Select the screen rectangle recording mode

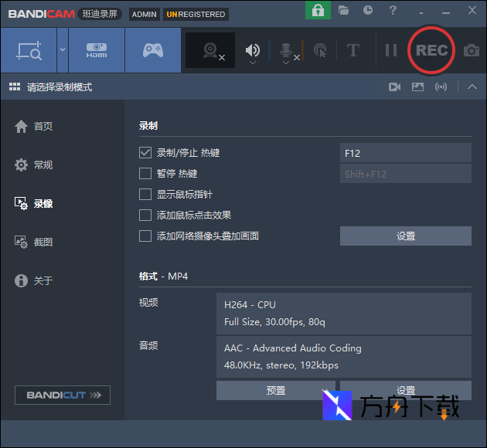pyautogui.click(x=29, y=50)
